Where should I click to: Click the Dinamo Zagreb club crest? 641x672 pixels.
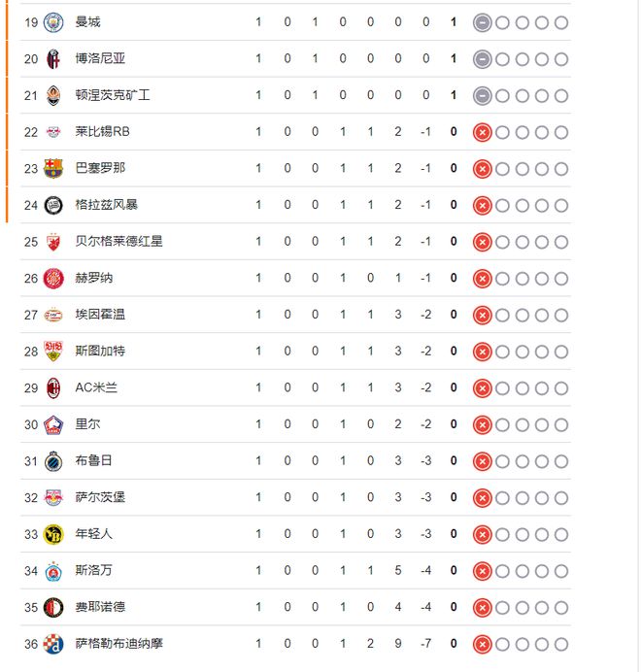click(x=53, y=644)
